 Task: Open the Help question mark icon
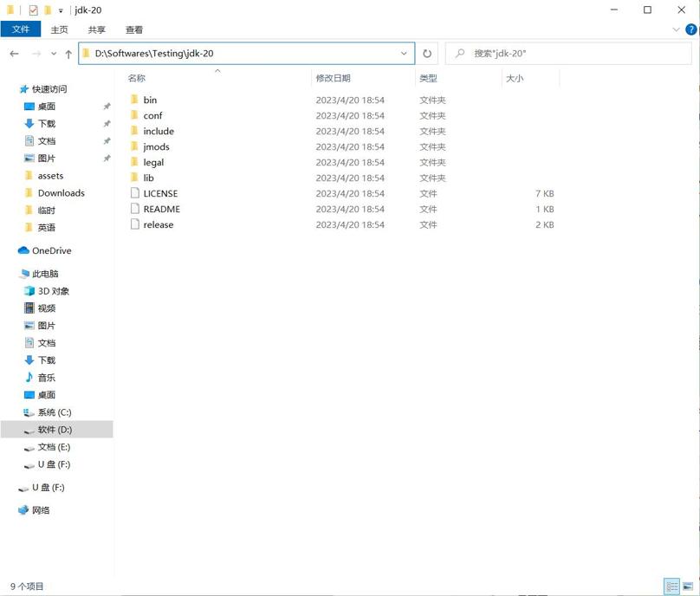(691, 29)
